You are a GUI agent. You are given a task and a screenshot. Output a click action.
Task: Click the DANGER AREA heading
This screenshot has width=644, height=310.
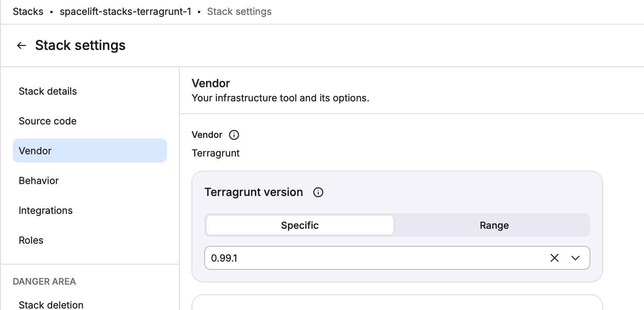(44, 281)
